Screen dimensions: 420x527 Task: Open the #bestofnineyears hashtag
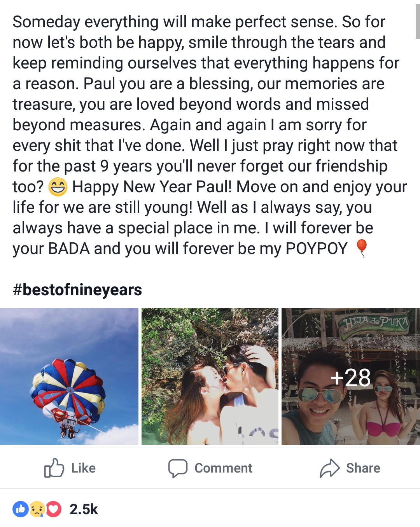click(77, 290)
